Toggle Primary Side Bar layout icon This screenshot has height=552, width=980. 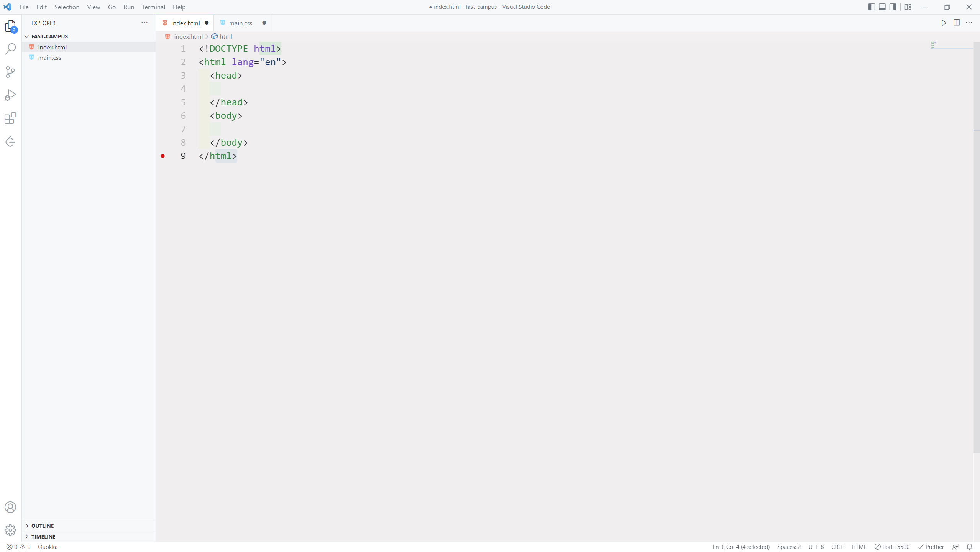click(x=872, y=7)
